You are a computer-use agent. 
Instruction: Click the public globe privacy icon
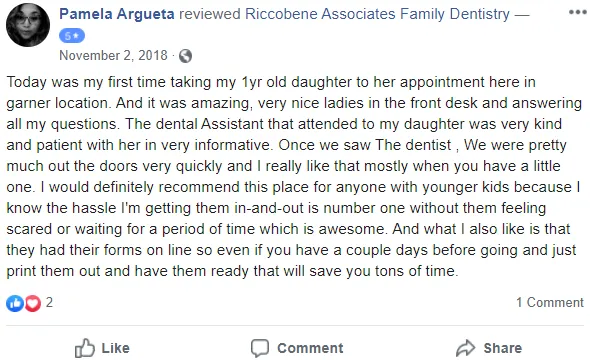click(x=185, y=56)
